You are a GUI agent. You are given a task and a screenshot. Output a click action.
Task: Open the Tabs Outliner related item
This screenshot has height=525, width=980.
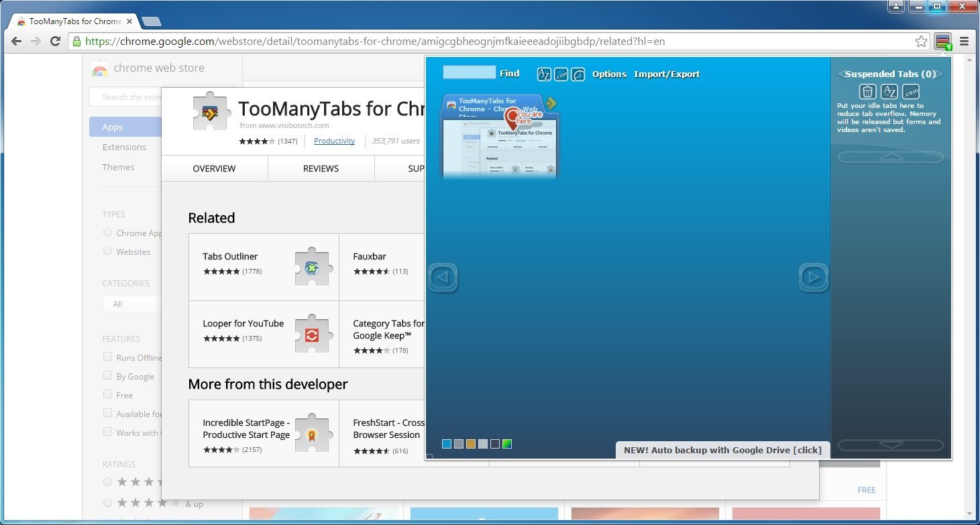click(x=264, y=267)
